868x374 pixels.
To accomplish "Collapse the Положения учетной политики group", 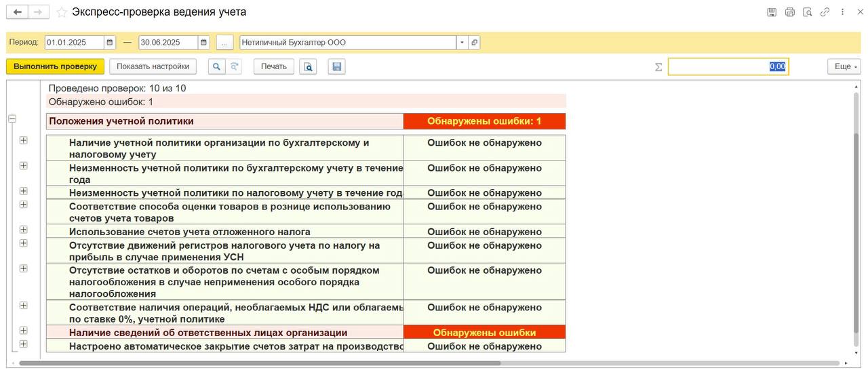I will coord(12,119).
